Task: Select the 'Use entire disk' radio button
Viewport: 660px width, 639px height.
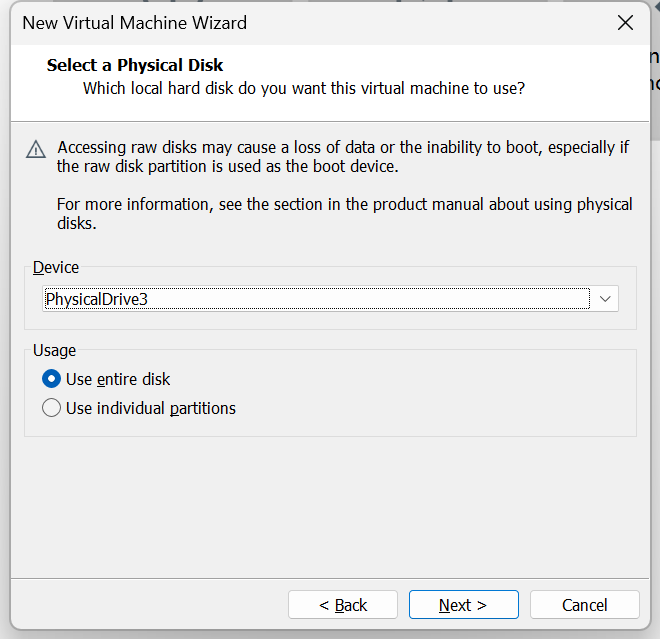Action: tap(52, 380)
